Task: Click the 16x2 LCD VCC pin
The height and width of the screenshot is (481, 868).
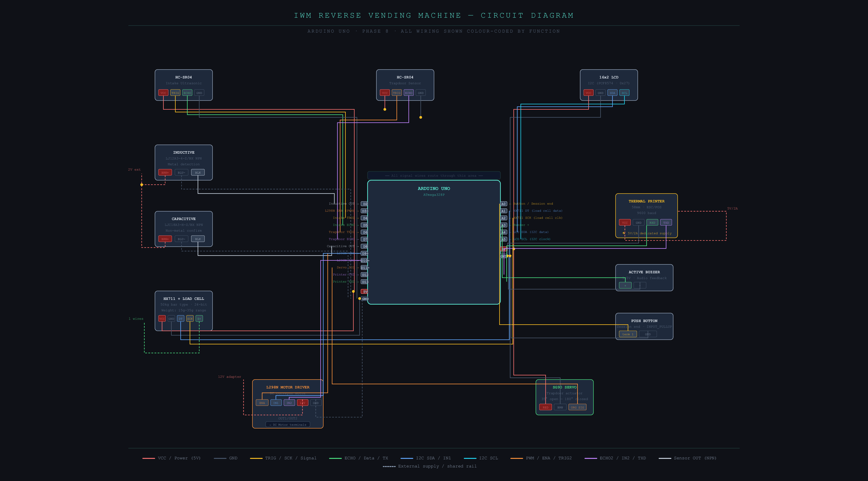Action: [x=588, y=93]
